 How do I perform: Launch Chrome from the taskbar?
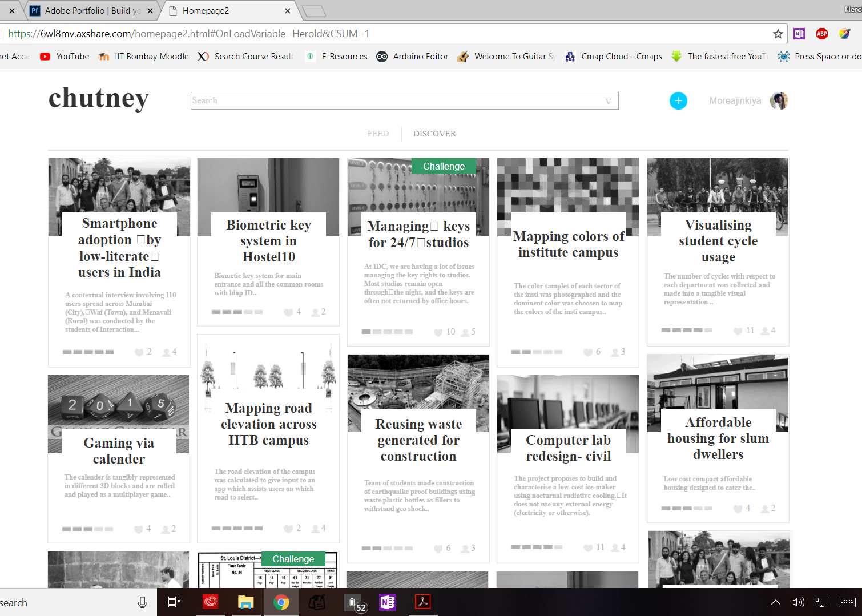(x=281, y=602)
